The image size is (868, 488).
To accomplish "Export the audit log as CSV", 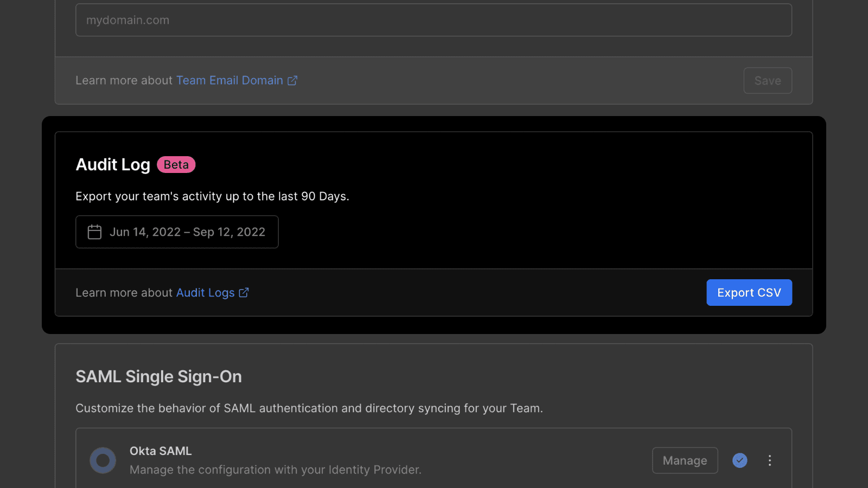I will click(x=749, y=293).
